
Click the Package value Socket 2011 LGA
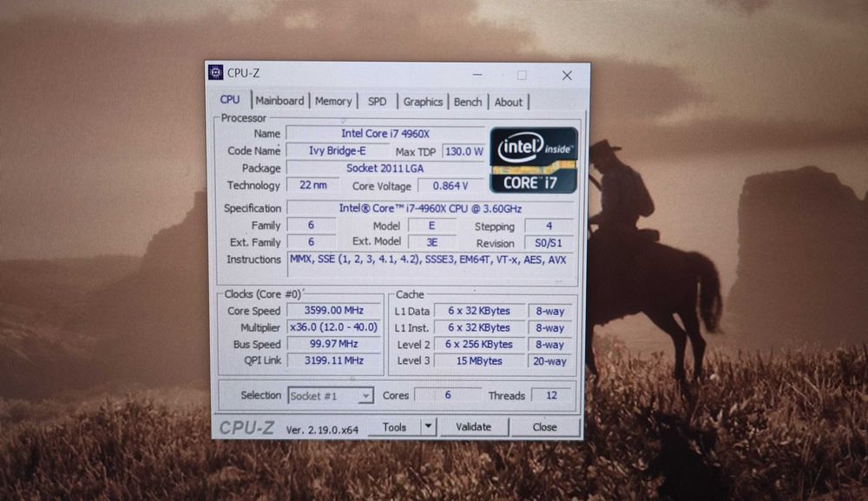[x=385, y=168]
